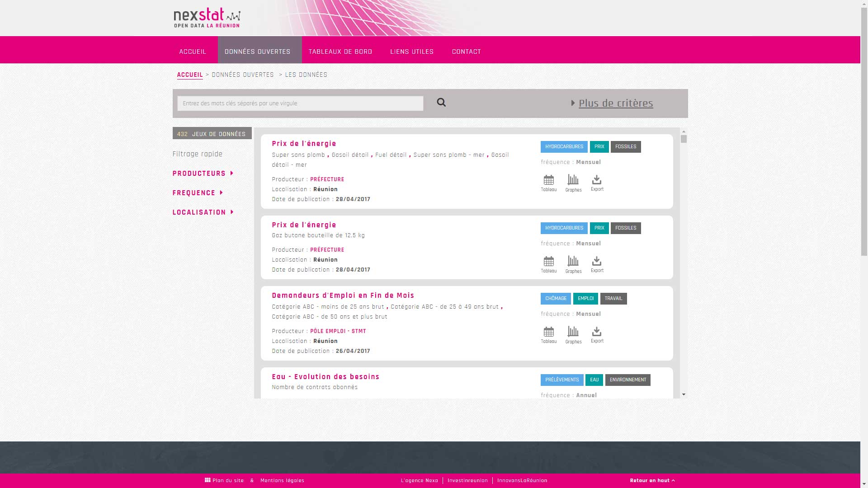Expand the LOCALISATION filter
This screenshot has width=868, height=488.
coord(203,212)
